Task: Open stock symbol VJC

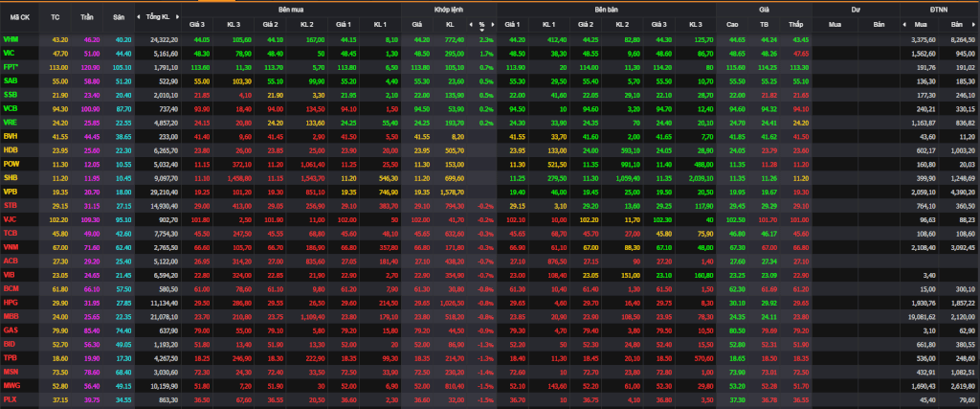Action: click(10, 218)
